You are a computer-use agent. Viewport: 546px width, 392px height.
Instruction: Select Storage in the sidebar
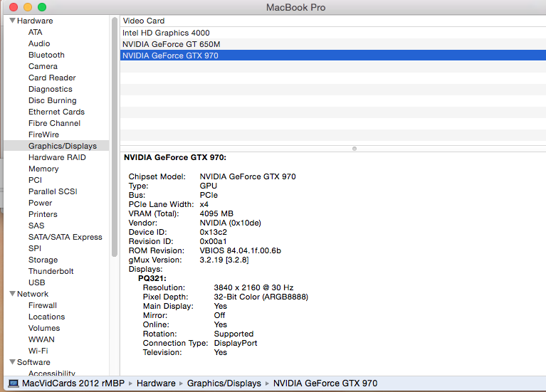(x=43, y=260)
